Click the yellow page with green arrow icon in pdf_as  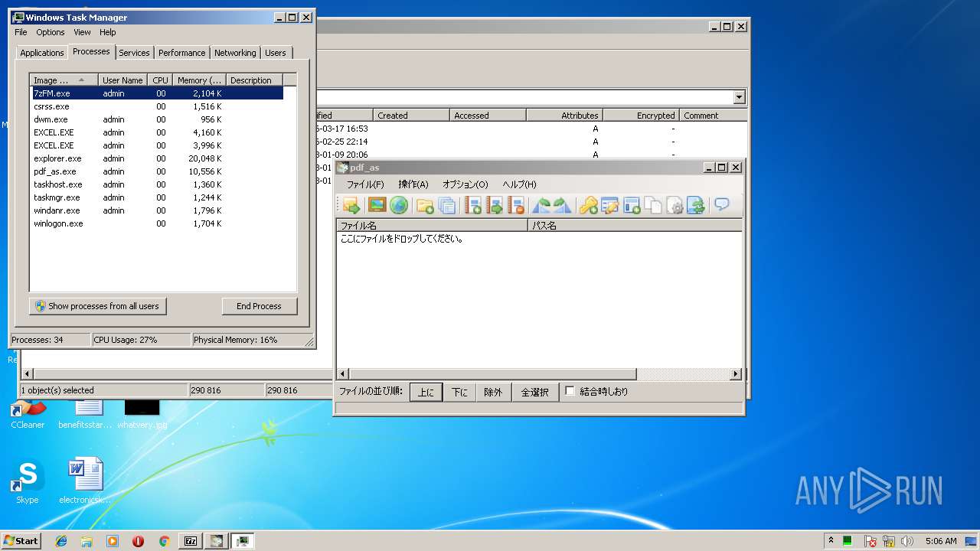point(351,205)
